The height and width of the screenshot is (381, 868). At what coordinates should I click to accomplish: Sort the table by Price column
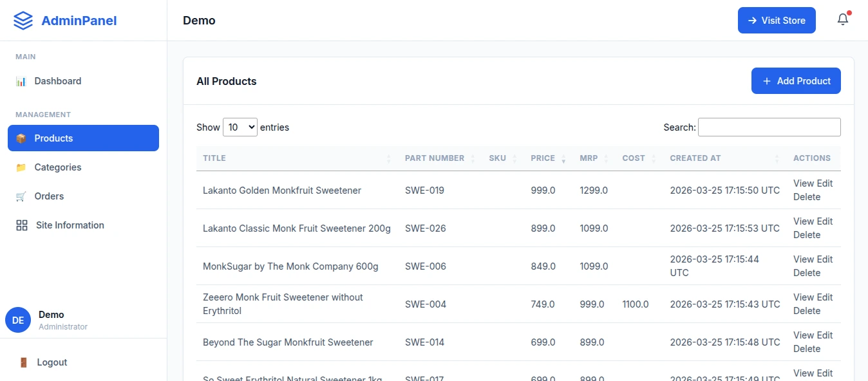pyautogui.click(x=543, y=158)
